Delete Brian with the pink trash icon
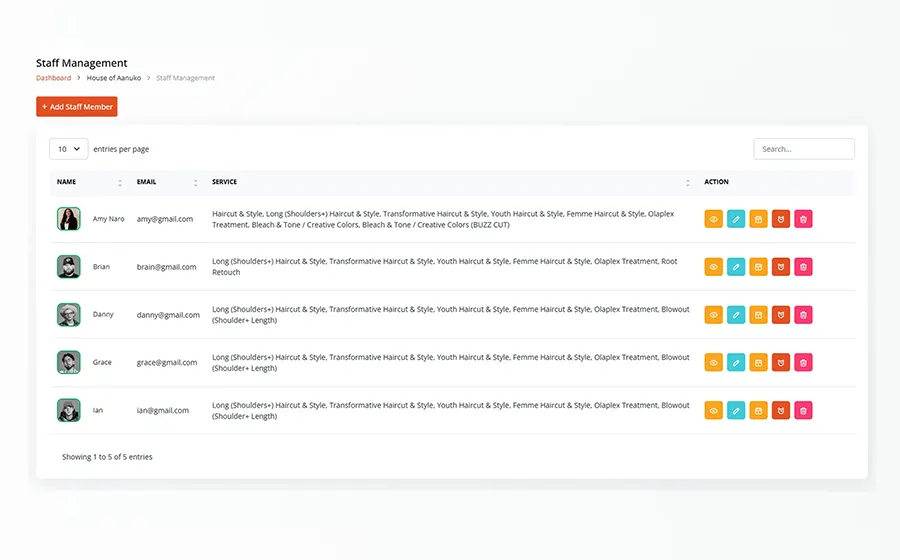 click(x=803, y=267)
